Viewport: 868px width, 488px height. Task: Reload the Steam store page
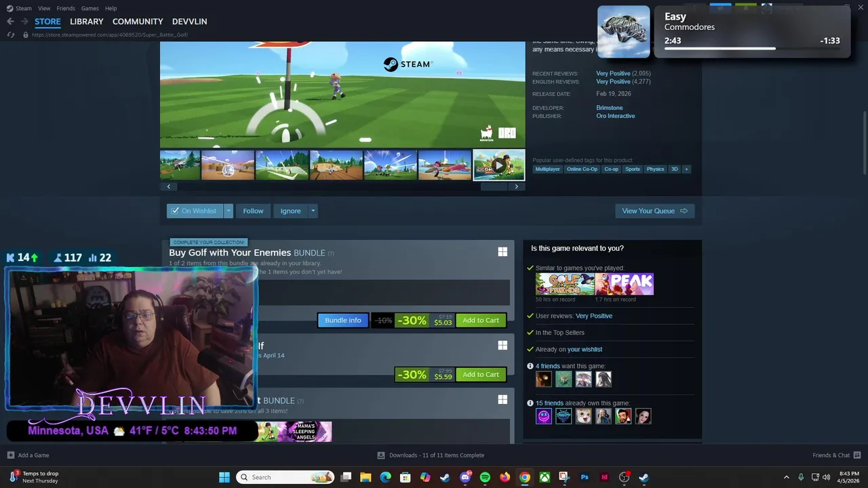11,35
